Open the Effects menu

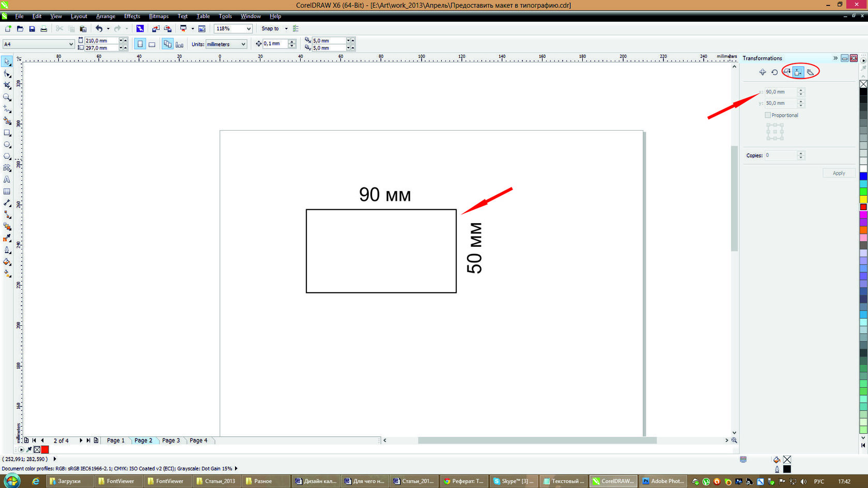pos(132,17)
